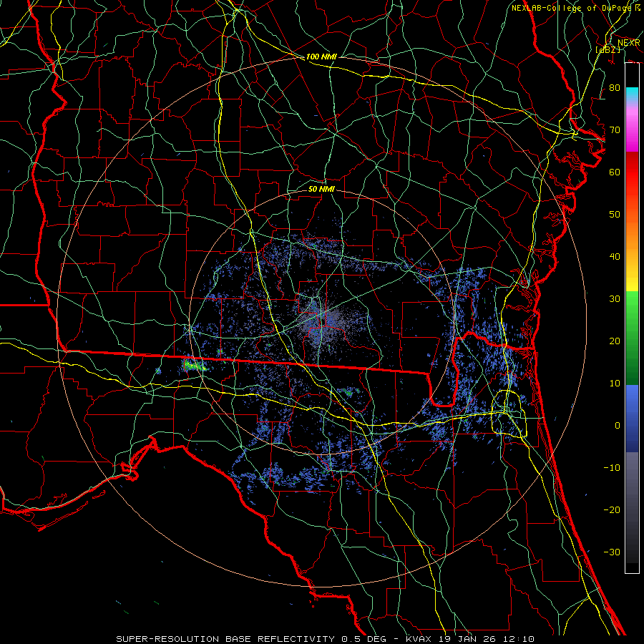Click the 40 value on the dBZ scale
Viewport: 644px width, 644px height.
[615, 257]
